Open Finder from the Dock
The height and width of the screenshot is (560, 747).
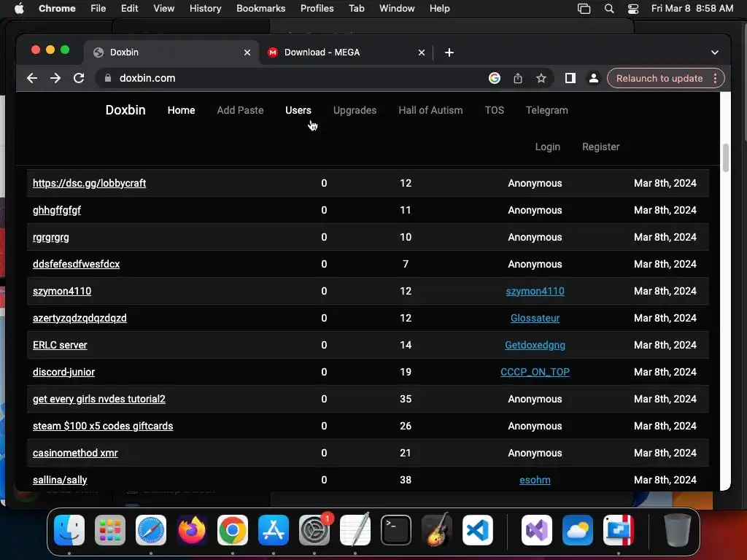click(x=69, y=530)
